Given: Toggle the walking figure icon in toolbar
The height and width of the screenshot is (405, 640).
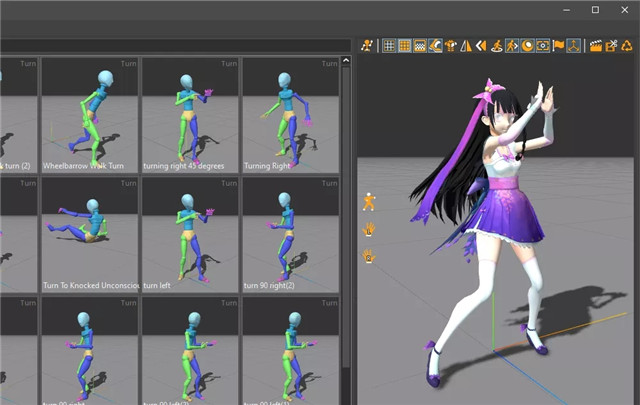Looking at the screenshot, I should click(x=512, y=45).
